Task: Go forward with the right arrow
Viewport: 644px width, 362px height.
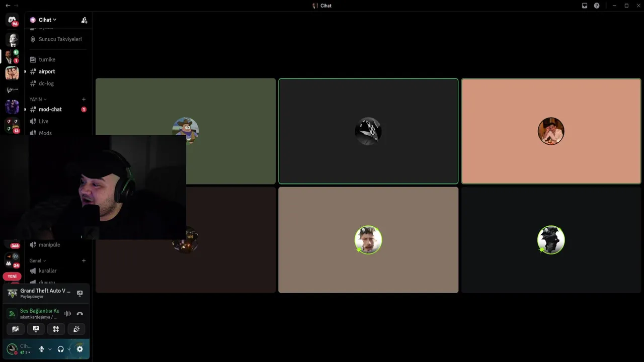Action: coord(16,6)
